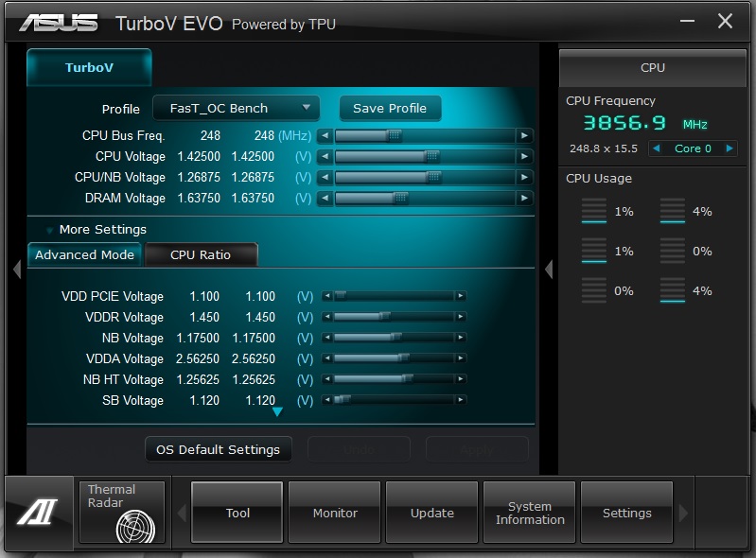Decrease VDD PCIE Voltage with left arrow
Screen dimensions: 756x558
(x=327, y=296)
